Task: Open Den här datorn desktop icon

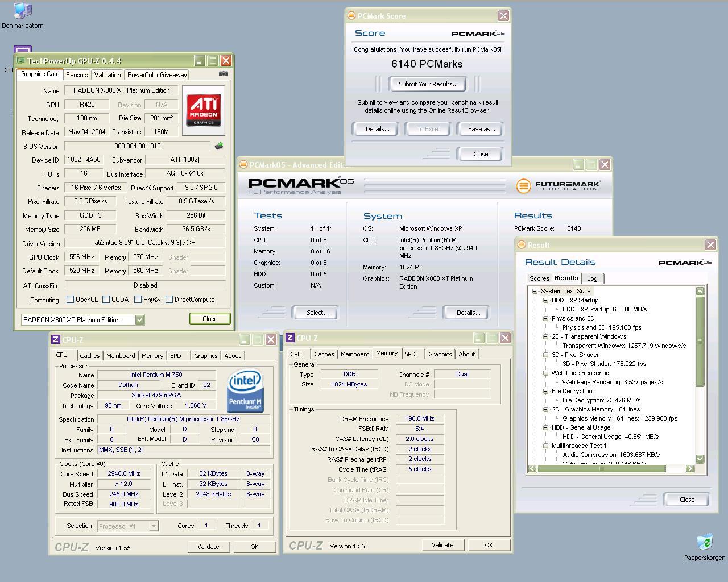Action: [x=22, y=16]
